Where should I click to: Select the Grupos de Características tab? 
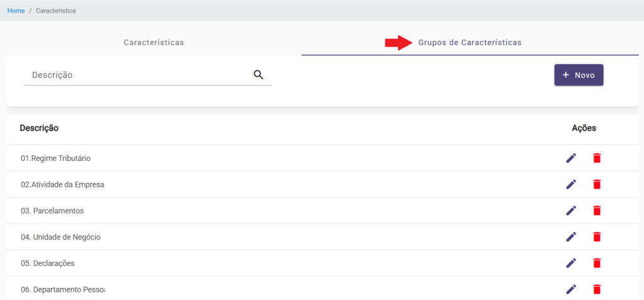pos(469,43)
